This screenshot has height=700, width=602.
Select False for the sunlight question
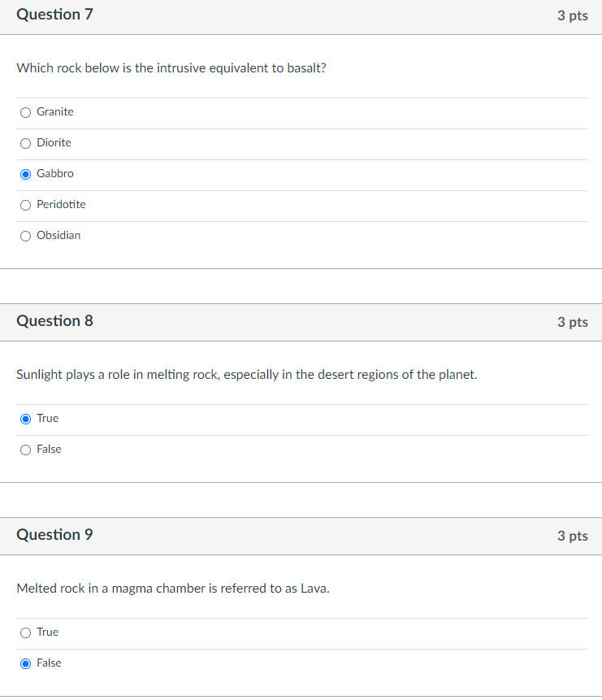[25, 450]
